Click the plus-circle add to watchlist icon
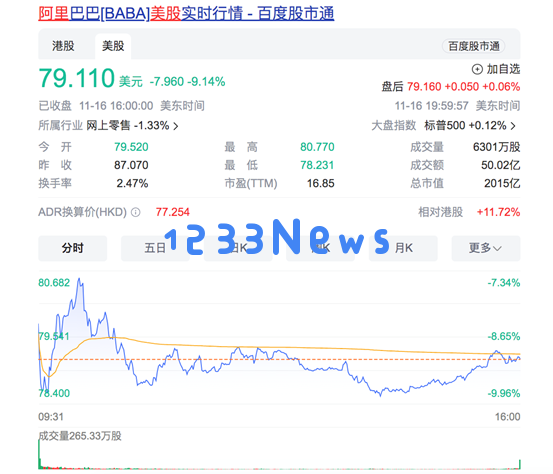553x474 pixels. coord(477,69)
